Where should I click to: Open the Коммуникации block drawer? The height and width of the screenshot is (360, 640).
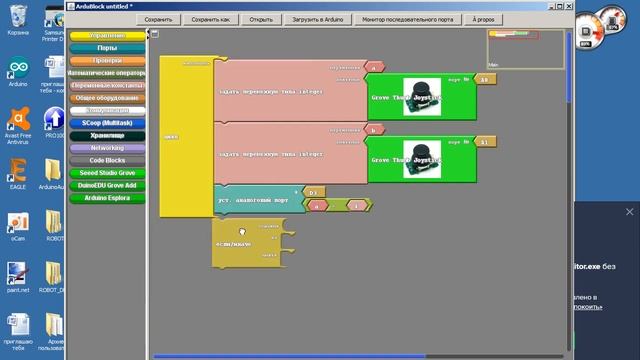click(107, 110)
